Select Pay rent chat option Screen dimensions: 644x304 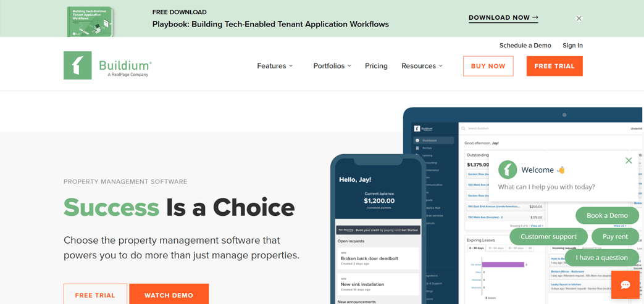[615, 236]
